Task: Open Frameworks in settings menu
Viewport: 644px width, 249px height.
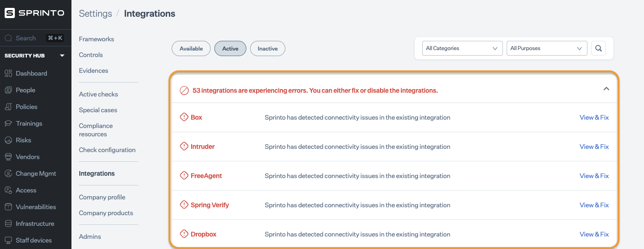Action: [x=97, y=39]
